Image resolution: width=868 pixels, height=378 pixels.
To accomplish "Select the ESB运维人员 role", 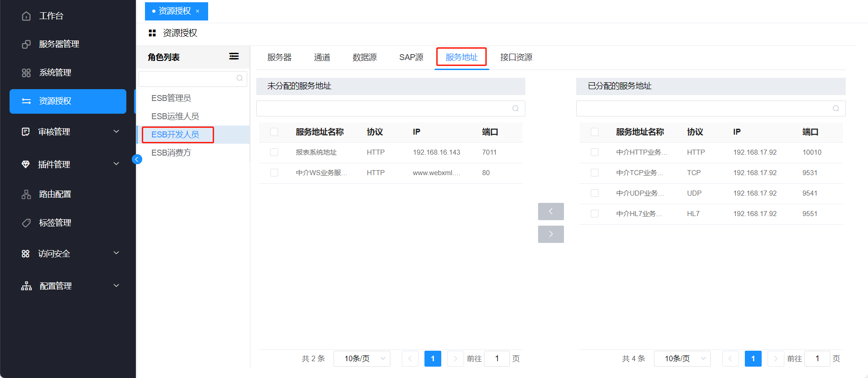I will click(175, 116).
